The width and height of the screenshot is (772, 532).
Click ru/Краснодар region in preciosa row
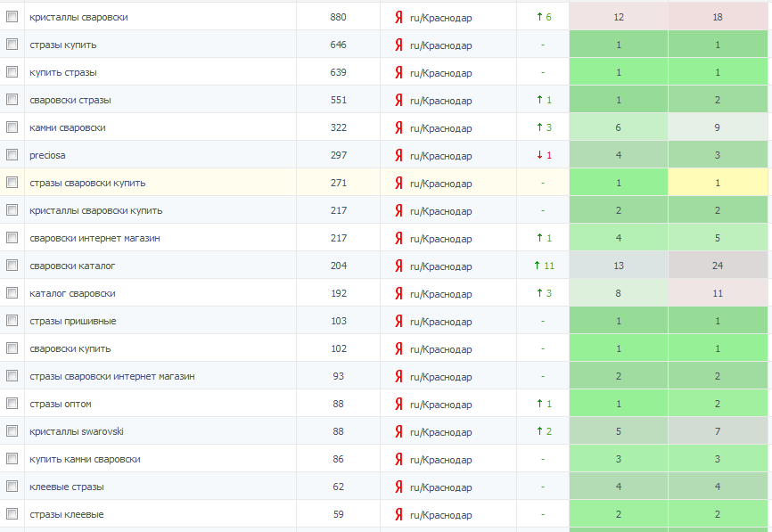[441, 156]
